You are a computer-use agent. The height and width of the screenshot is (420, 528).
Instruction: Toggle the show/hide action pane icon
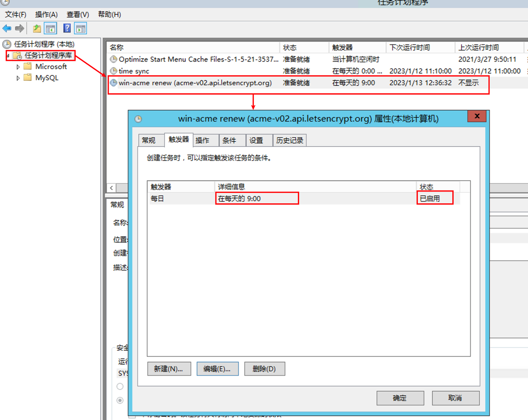point(81,28)
